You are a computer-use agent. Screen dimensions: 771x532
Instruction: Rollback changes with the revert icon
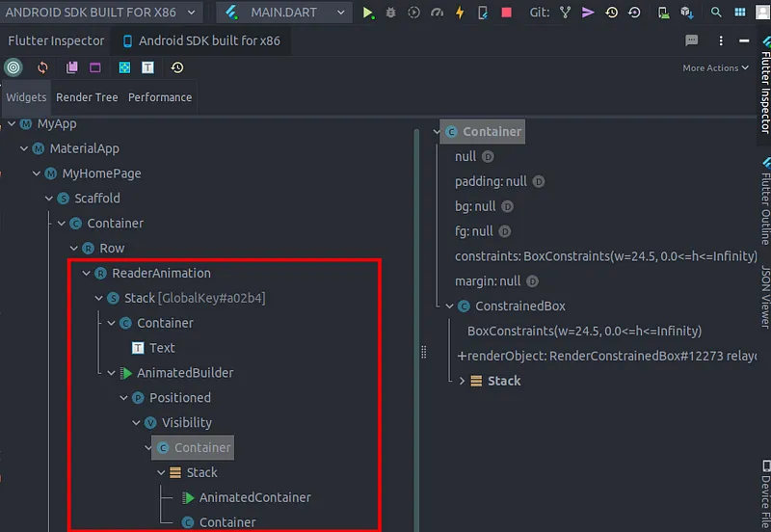[x=634, y=13]
